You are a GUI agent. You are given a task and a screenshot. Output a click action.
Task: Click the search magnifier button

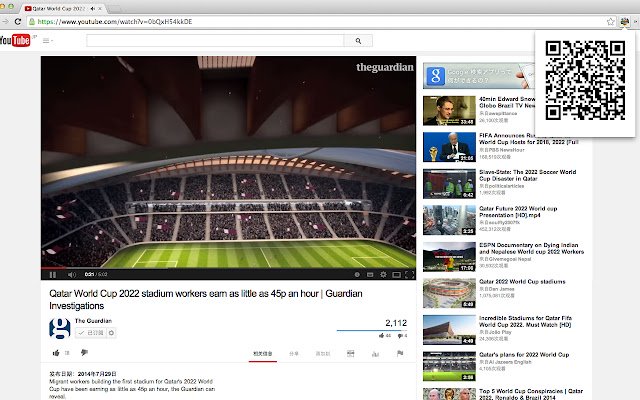click(358, 40)
